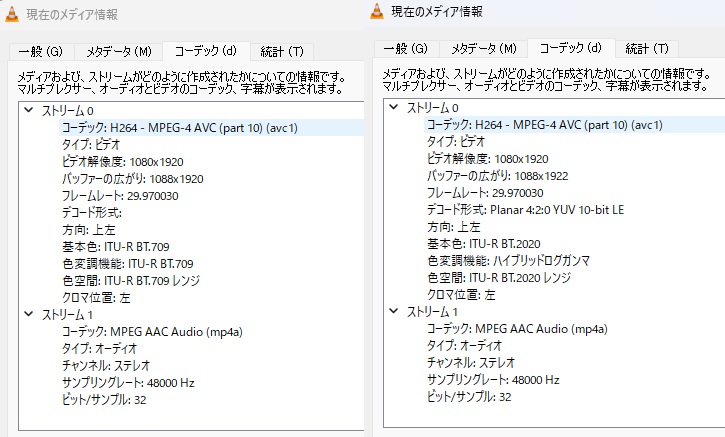Click バッファーの広がり: 1088x1922 row
725x437 pixels.
tap(498, 176)
